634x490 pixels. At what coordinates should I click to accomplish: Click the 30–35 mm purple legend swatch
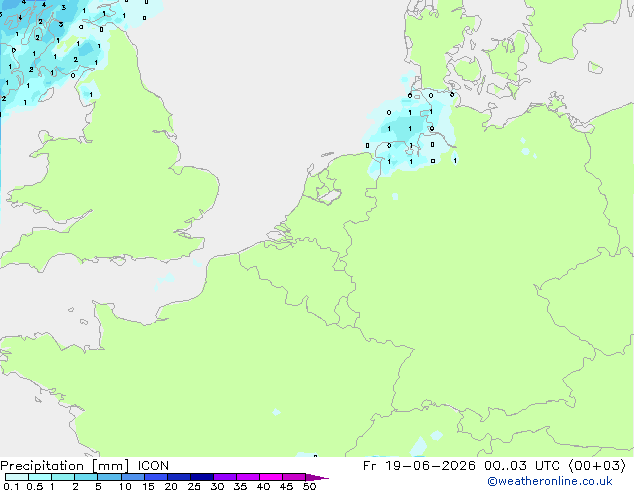point(225,477)
